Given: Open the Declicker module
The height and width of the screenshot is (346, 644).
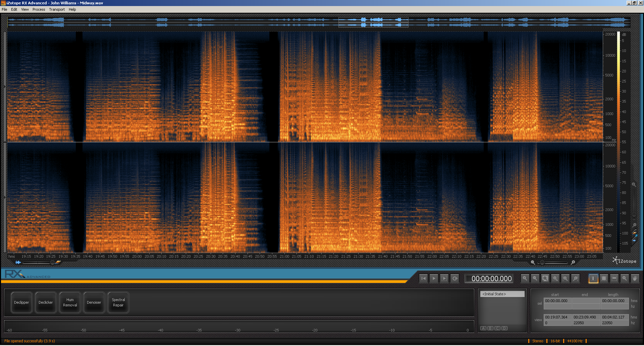Looking at the screenshot, I should point(46,302).
